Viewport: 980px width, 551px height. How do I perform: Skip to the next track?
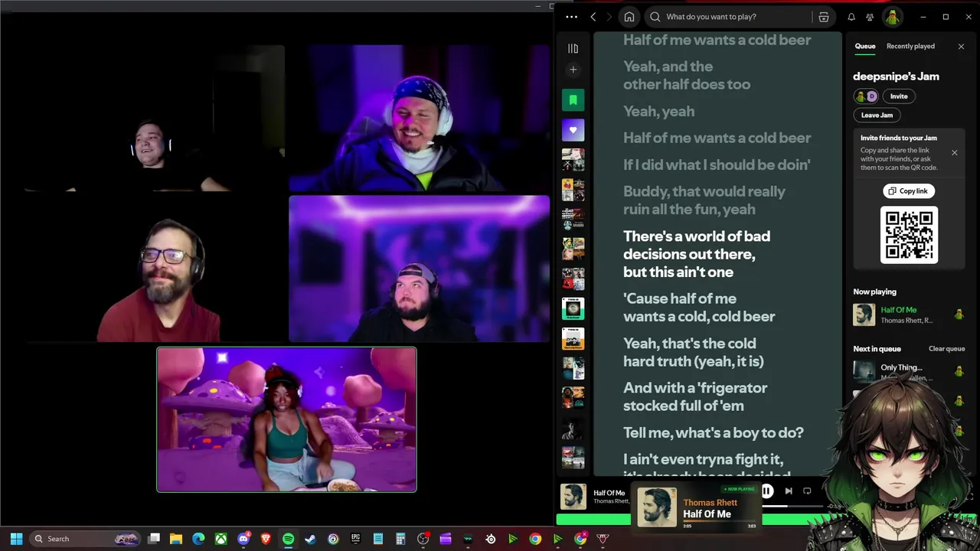click(789, 491)
